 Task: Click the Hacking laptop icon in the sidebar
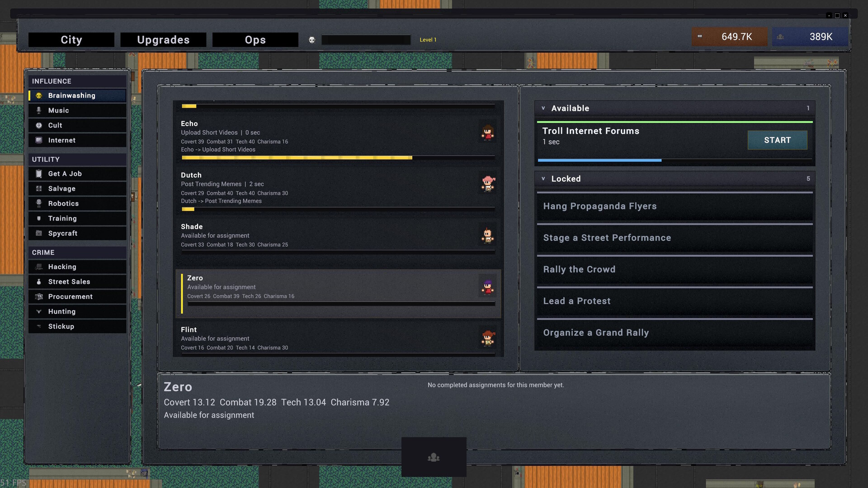click(39, 267)
